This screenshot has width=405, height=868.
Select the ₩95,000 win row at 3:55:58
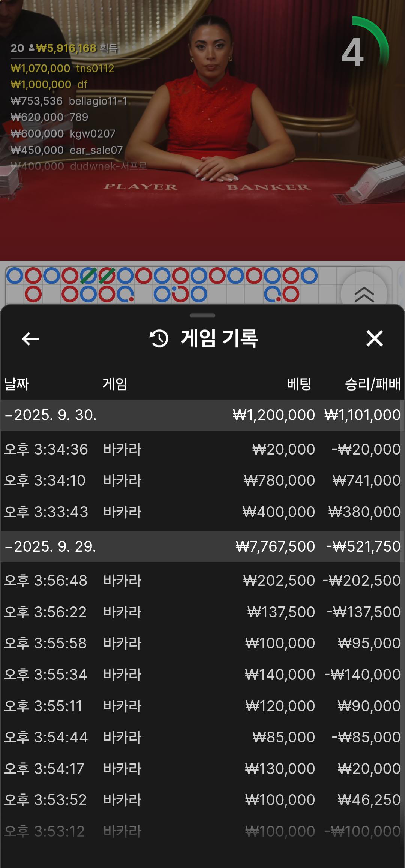coord(202,643)
